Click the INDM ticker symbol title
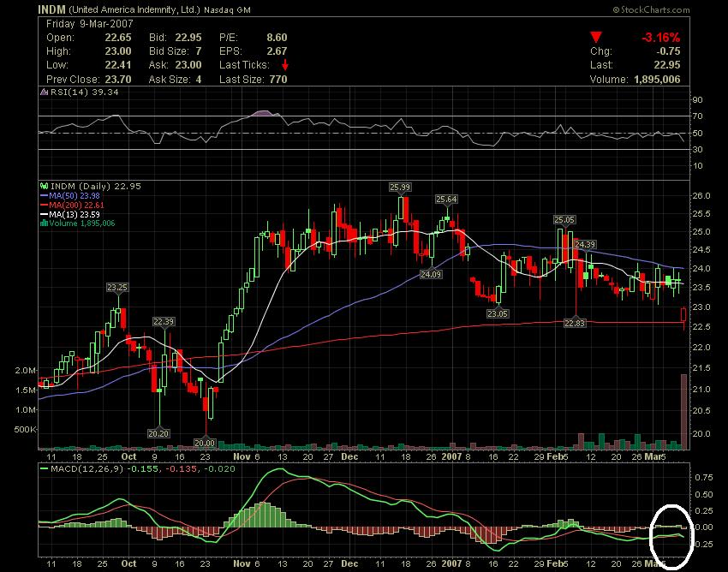 [x=51, y=9]
